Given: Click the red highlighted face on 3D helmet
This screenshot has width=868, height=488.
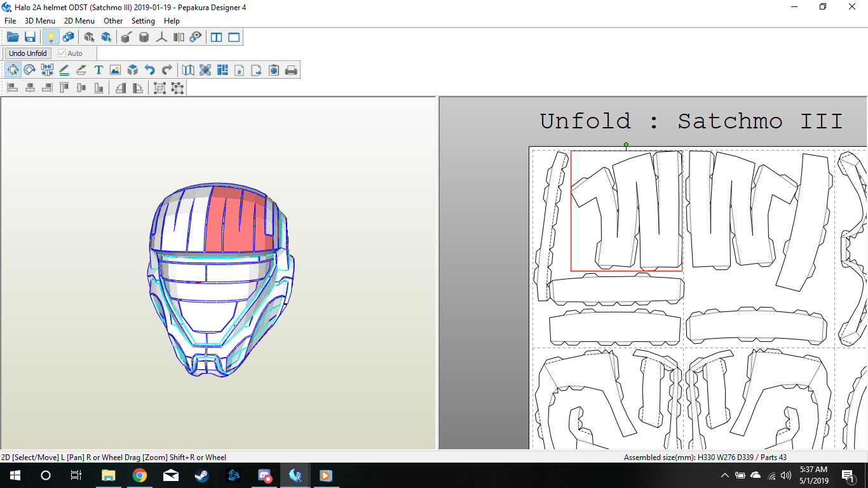Looking at the screenshot, I should (x=238, y=219).
